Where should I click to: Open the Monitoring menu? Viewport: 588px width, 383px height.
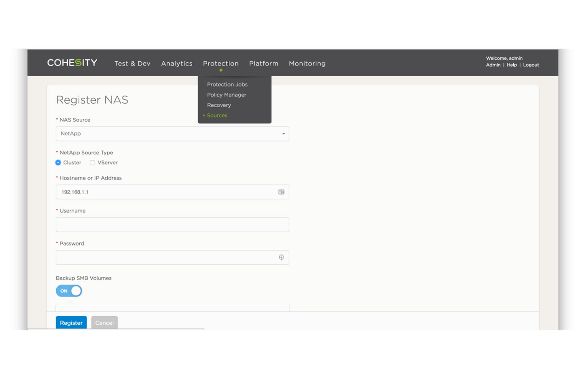tap(307, 64)
